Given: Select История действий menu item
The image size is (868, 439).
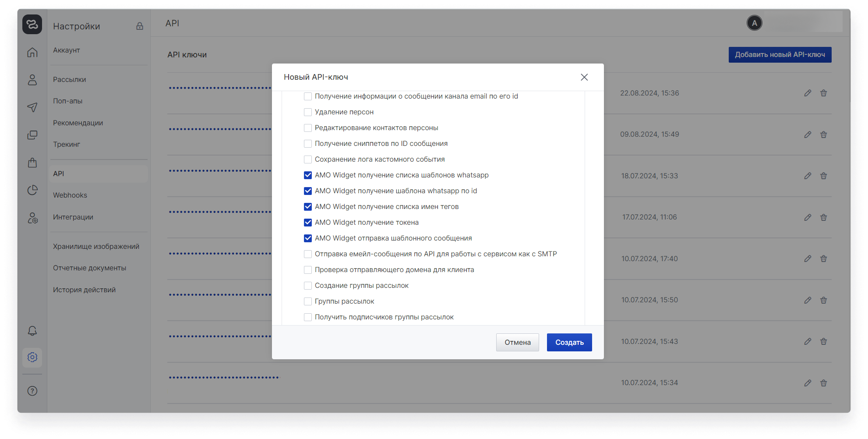Looking at the screenshot, I should [x=85, y=290].
